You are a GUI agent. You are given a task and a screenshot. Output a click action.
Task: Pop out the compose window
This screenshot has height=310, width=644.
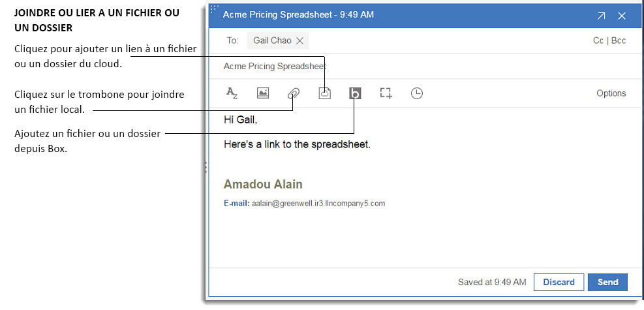coord(601,15)
